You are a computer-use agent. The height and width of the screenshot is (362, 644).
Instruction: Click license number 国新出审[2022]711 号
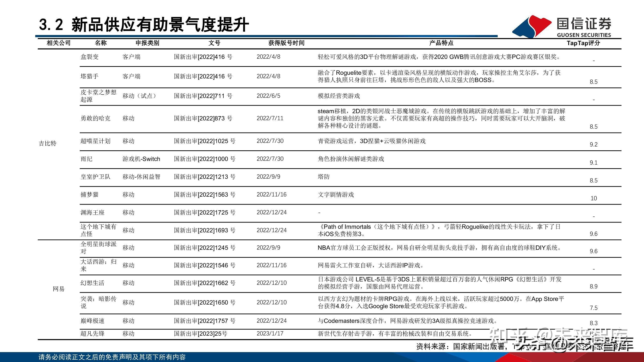(203, 96)
